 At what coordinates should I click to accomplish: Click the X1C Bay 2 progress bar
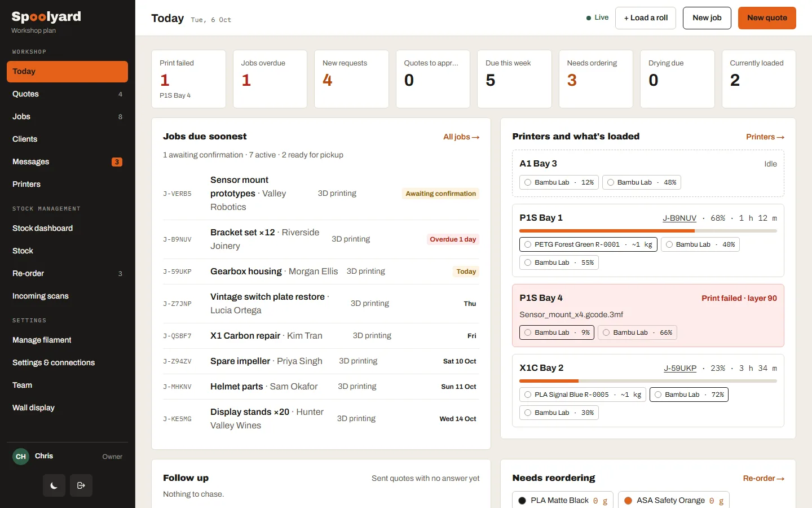648,381
